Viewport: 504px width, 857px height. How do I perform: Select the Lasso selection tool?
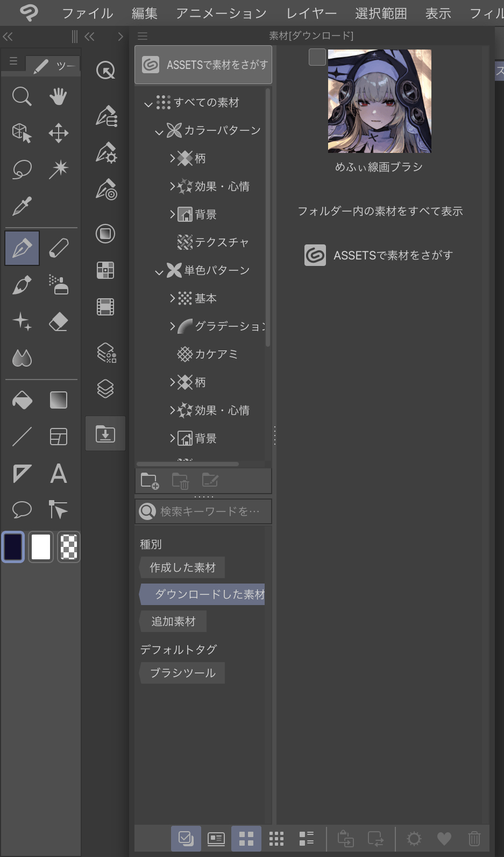point(22,169)
